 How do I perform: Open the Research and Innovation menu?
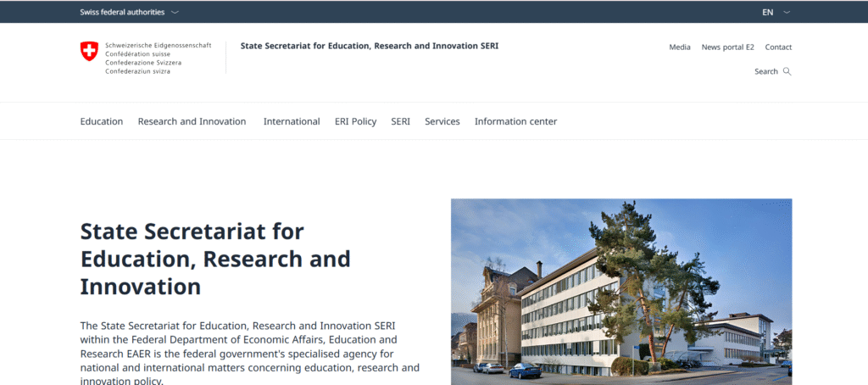point(192,121)
